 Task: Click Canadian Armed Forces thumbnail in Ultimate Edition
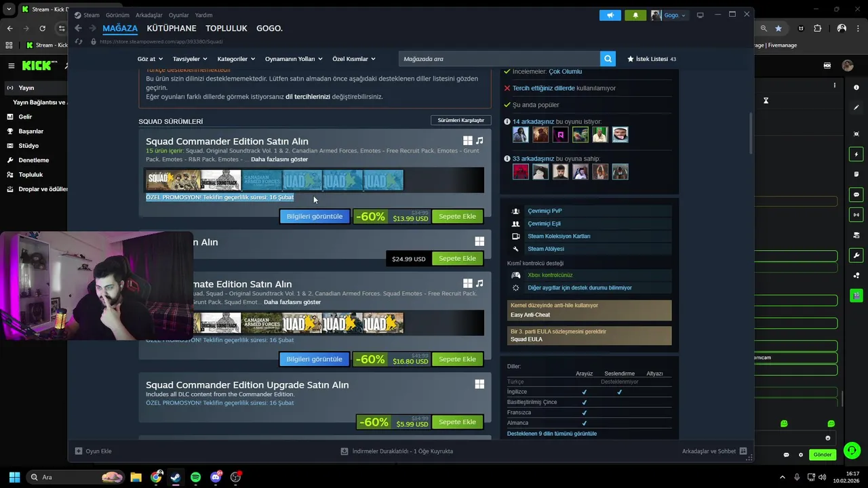261,323
